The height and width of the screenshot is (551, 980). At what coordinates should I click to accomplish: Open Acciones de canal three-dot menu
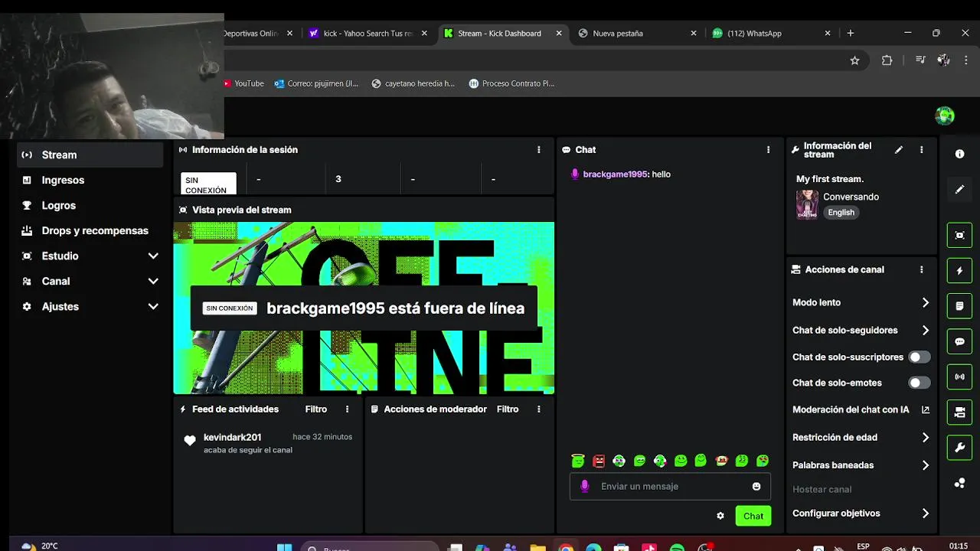pos(921,269)
